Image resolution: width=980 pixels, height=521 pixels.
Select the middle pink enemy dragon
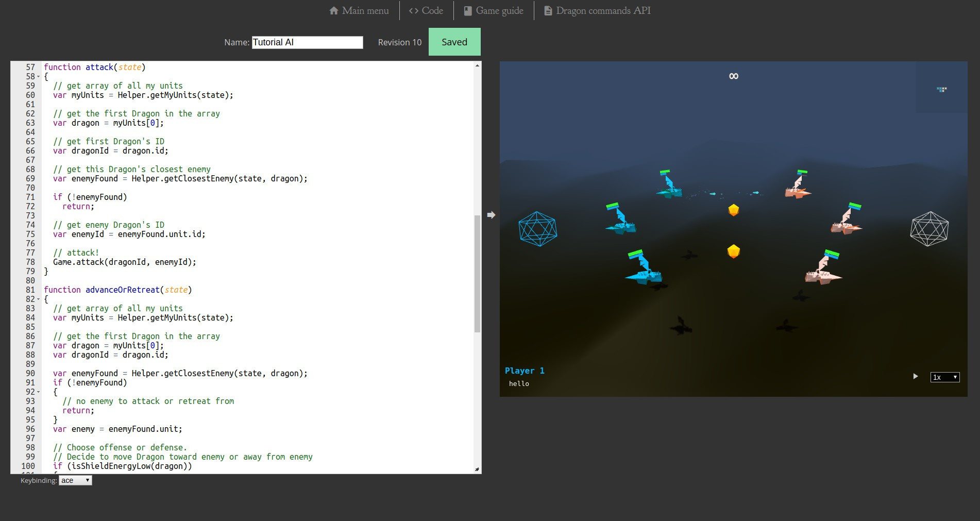(846, 222)
